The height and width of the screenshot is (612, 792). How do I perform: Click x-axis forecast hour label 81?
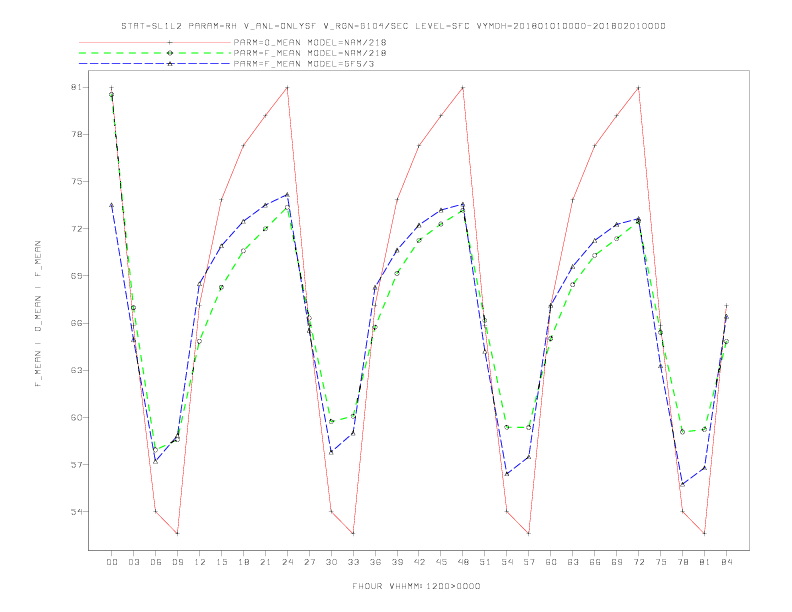coord(705,562)
